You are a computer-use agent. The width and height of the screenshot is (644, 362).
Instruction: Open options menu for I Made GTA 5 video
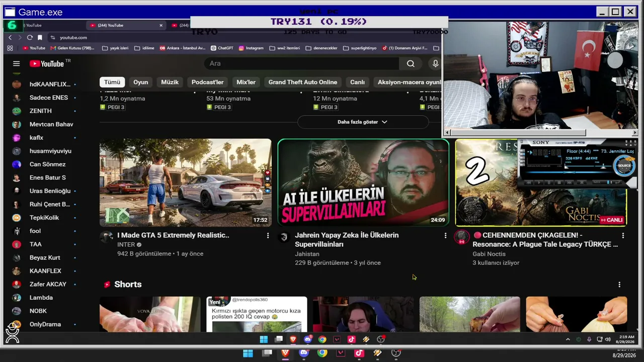click(268, 235)
